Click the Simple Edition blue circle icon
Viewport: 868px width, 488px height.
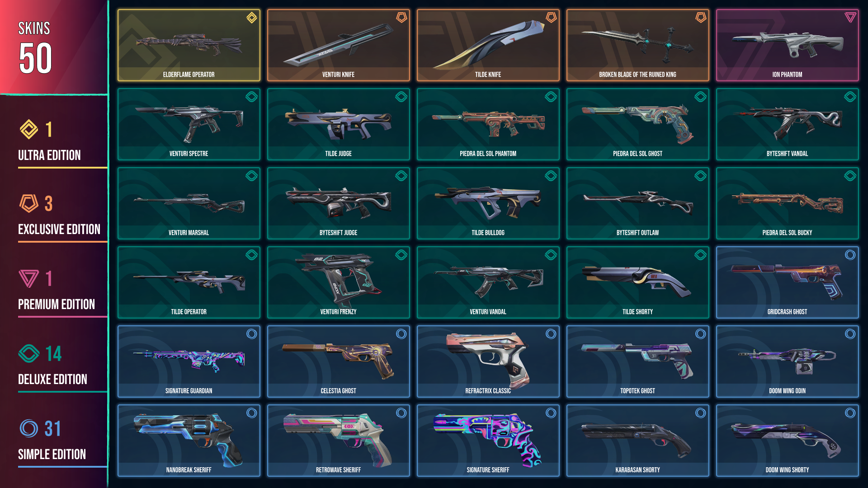pos(29,428)
